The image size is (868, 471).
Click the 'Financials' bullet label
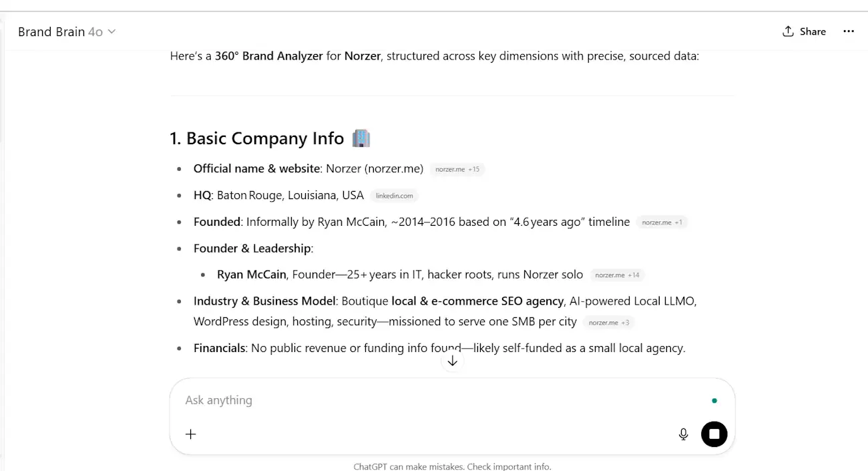pos(220,348)
